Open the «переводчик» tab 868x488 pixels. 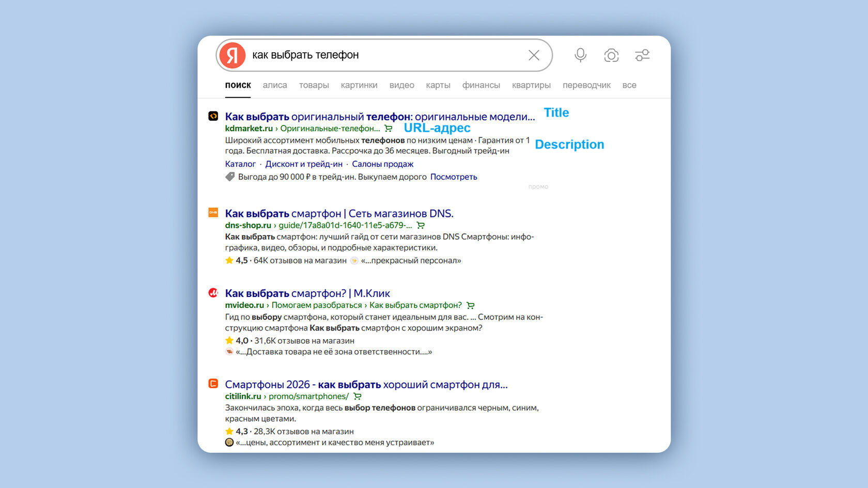point(586,85)
